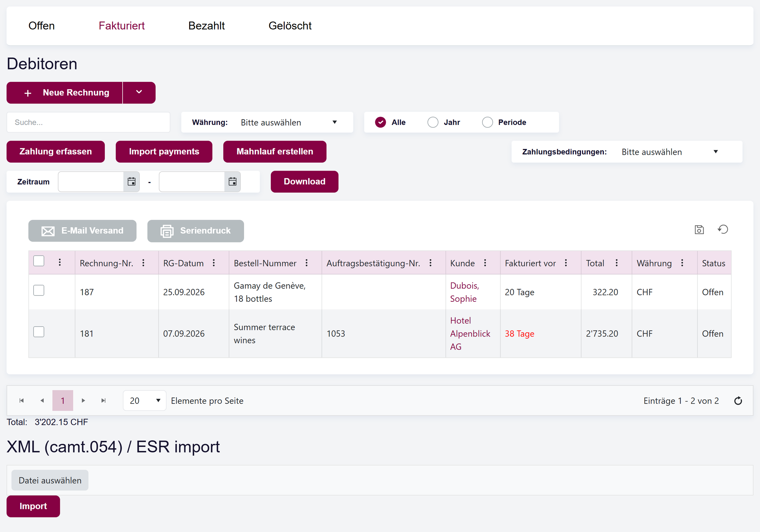
Task: Open the Bestell-Nummer column menu
Action: point(306,263)
